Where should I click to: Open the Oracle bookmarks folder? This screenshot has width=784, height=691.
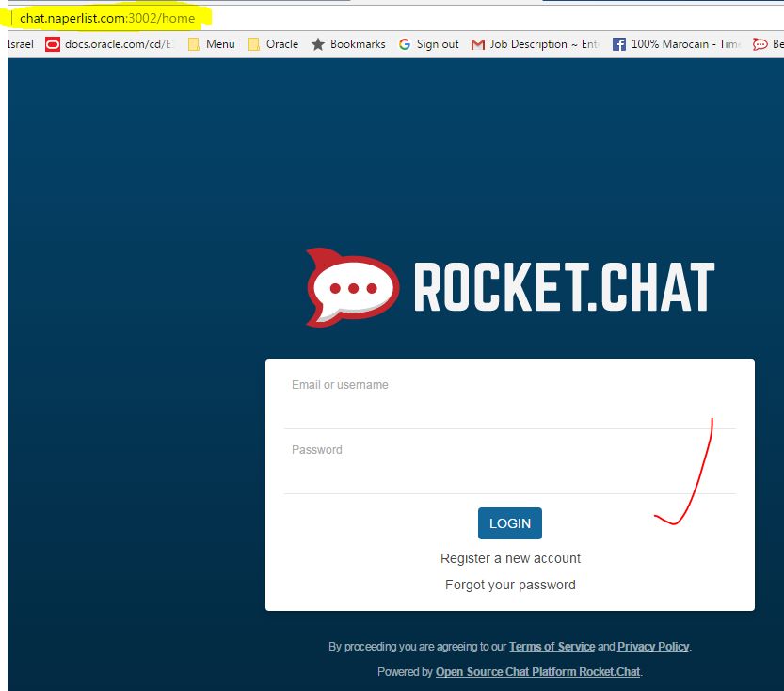click(x=273, y=44)
